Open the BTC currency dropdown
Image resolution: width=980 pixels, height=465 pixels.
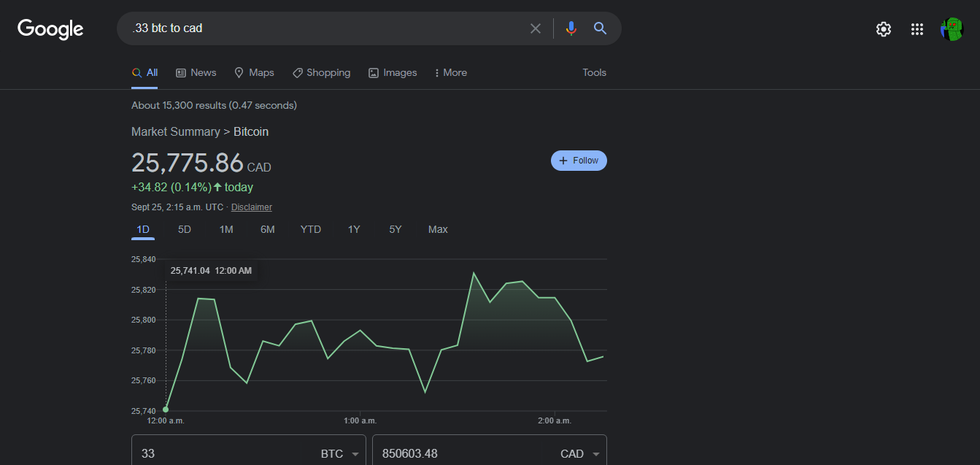tap(341, 453)
